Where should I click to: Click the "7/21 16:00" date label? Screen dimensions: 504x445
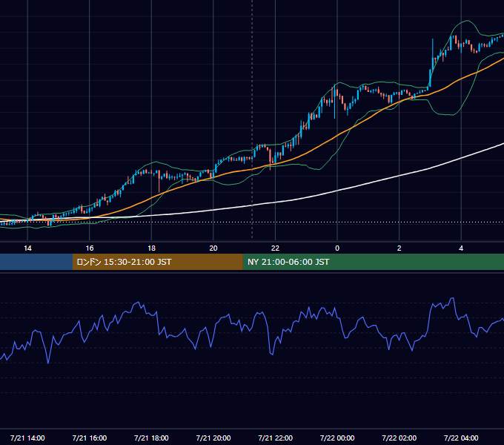click(x=90, y=438)
